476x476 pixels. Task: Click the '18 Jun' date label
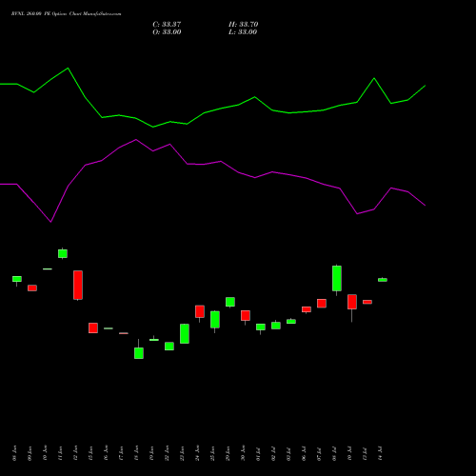[136, 453]
